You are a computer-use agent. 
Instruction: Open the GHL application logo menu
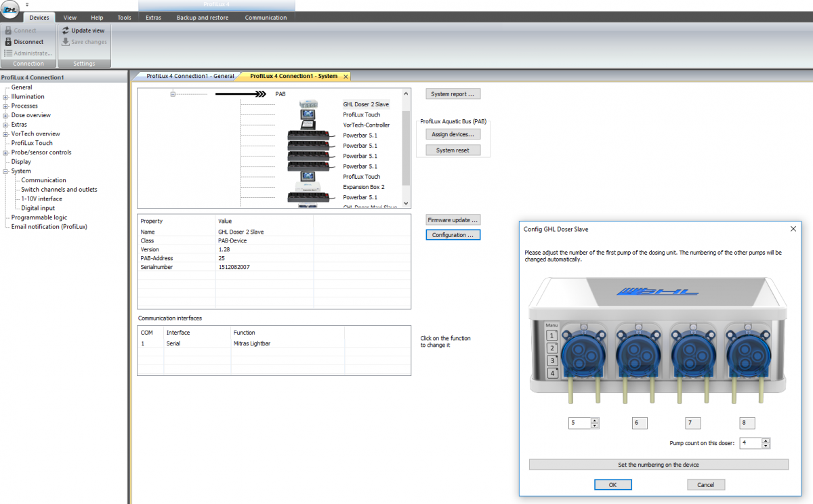(10, 10)
